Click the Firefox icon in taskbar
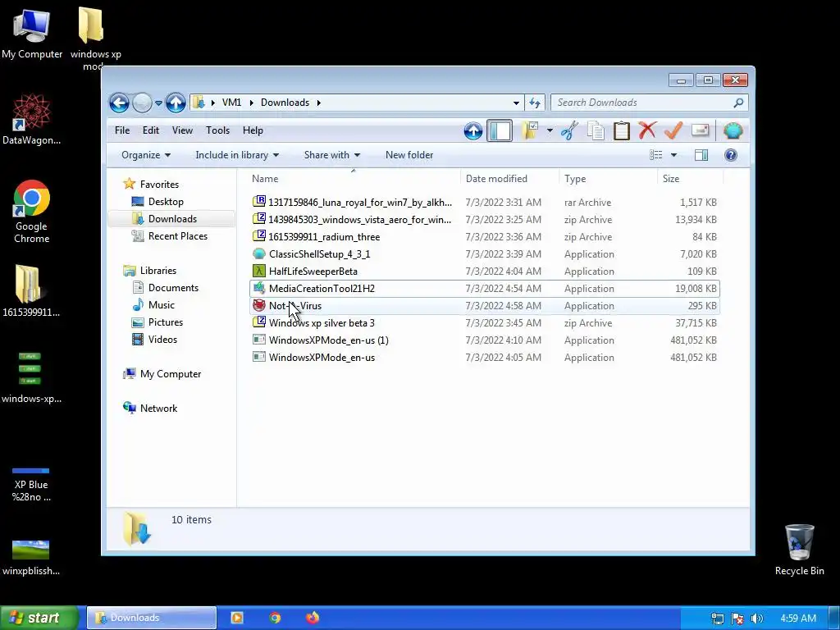The image size is (840, 630). click(x=313, y=618)
